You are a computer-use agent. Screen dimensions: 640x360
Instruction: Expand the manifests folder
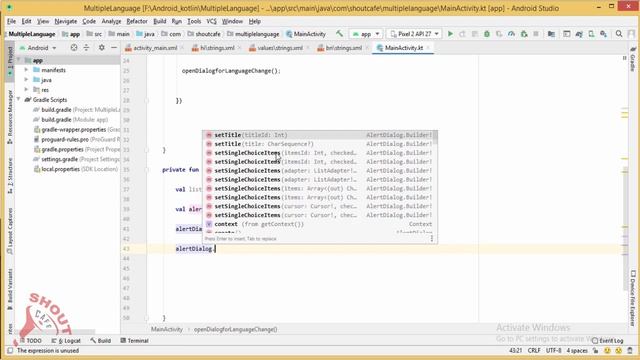click(x=27, y=70)
